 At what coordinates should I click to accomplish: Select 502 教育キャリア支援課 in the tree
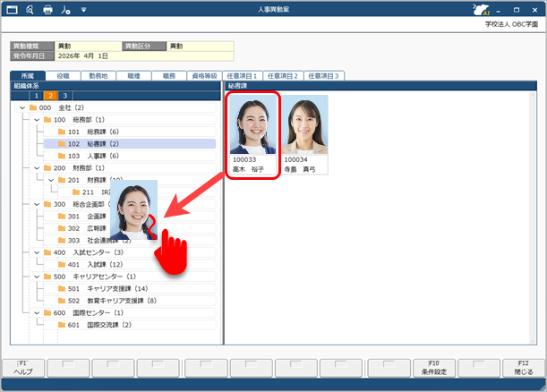click(130, 301)
